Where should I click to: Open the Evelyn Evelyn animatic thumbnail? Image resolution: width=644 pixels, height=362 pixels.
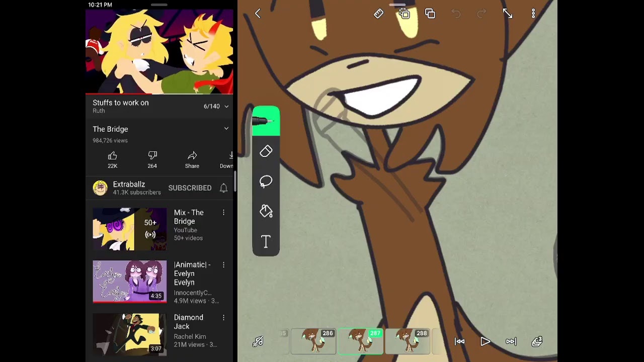129,282
